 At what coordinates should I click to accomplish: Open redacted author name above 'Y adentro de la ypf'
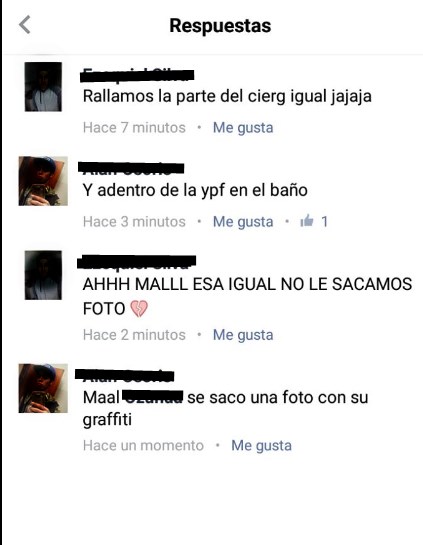pyautogui.click(x=131, y=168)
